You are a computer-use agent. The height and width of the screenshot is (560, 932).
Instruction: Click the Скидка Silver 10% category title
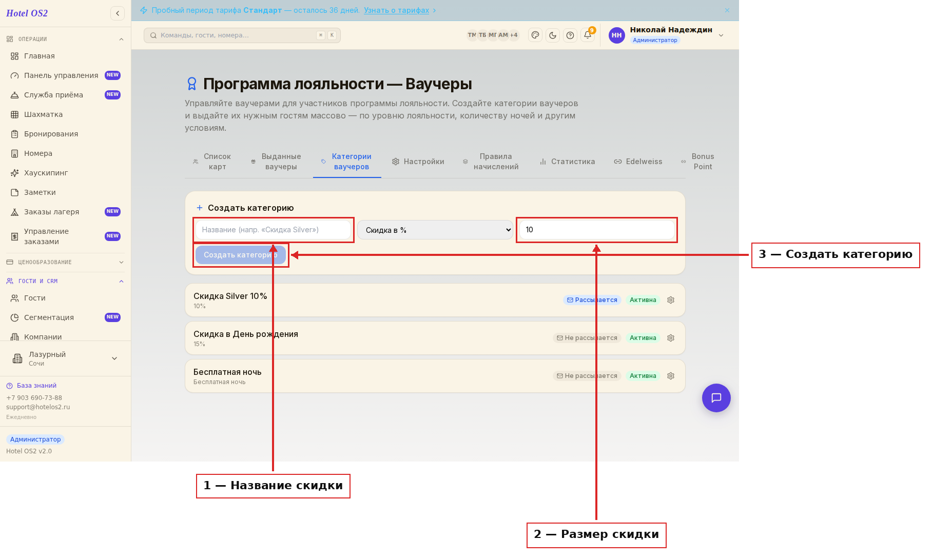pos(230,296)
